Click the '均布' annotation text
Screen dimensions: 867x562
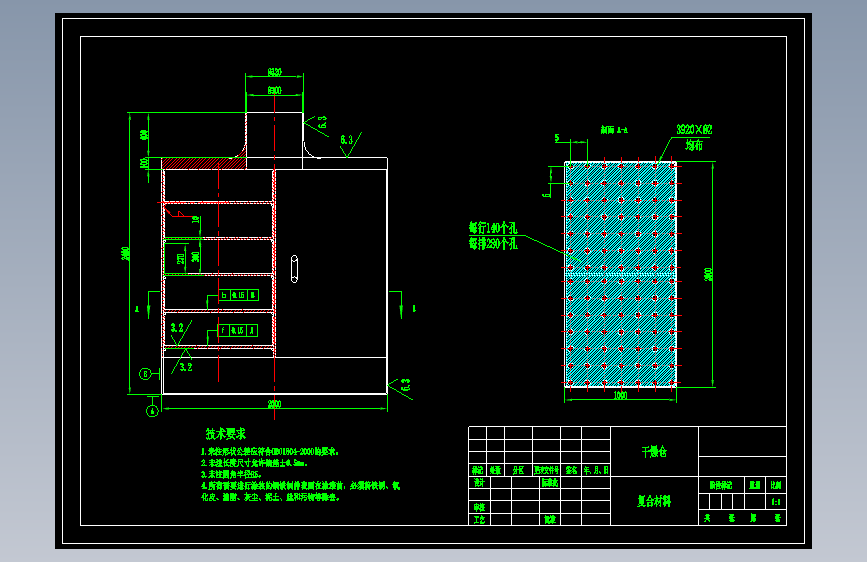click(x=694, y=145)
